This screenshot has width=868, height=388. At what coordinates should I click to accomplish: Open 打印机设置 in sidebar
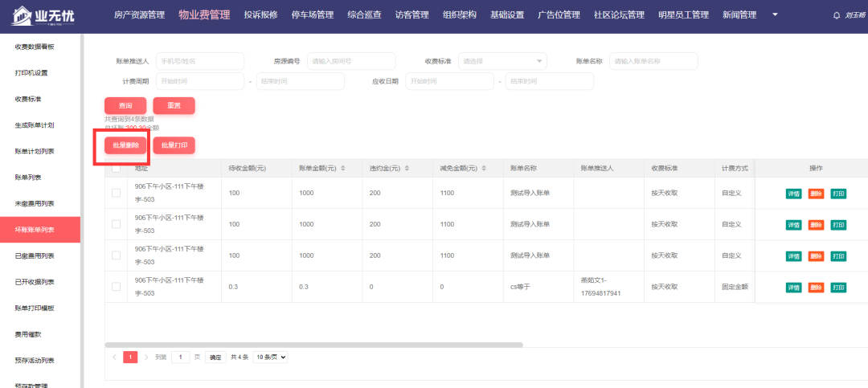pyautogui.click(x=40, y=73)
